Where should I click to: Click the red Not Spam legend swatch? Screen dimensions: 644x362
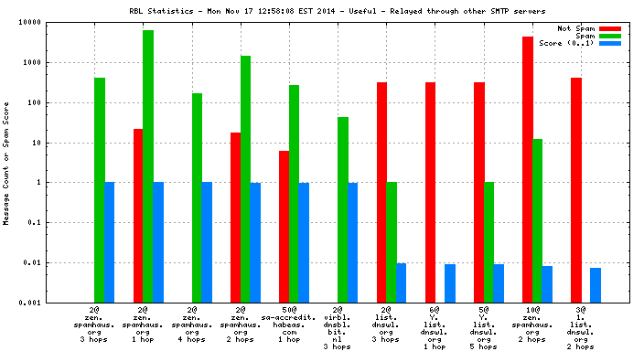(x=610, y=28)
